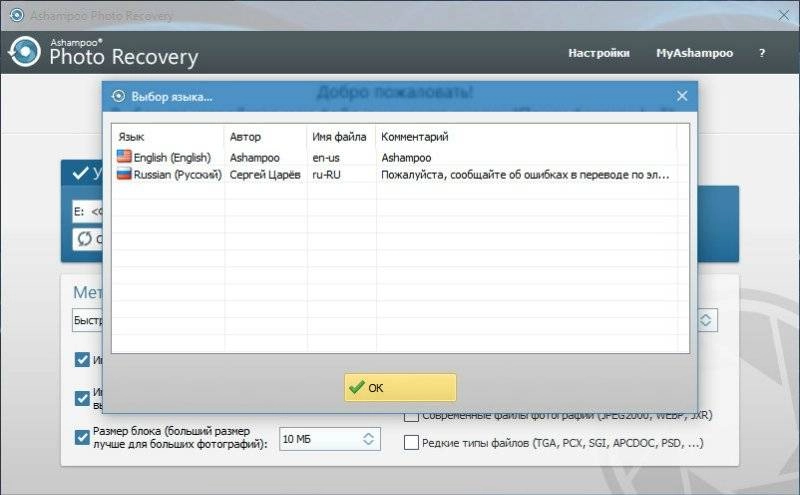Sort by the Имя файла column header
This screenshot has height=495, width=800.
(x=341, y=136)
